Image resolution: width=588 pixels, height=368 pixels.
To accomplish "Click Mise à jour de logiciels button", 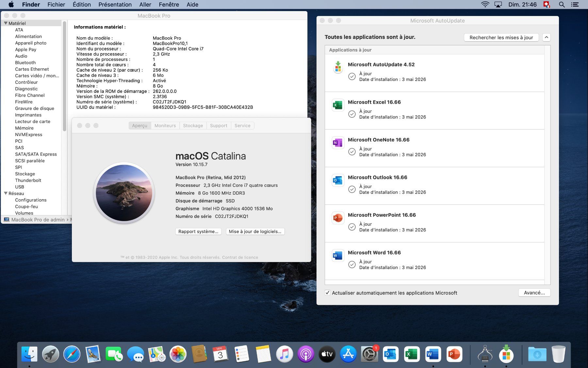I will pos(255,231).
